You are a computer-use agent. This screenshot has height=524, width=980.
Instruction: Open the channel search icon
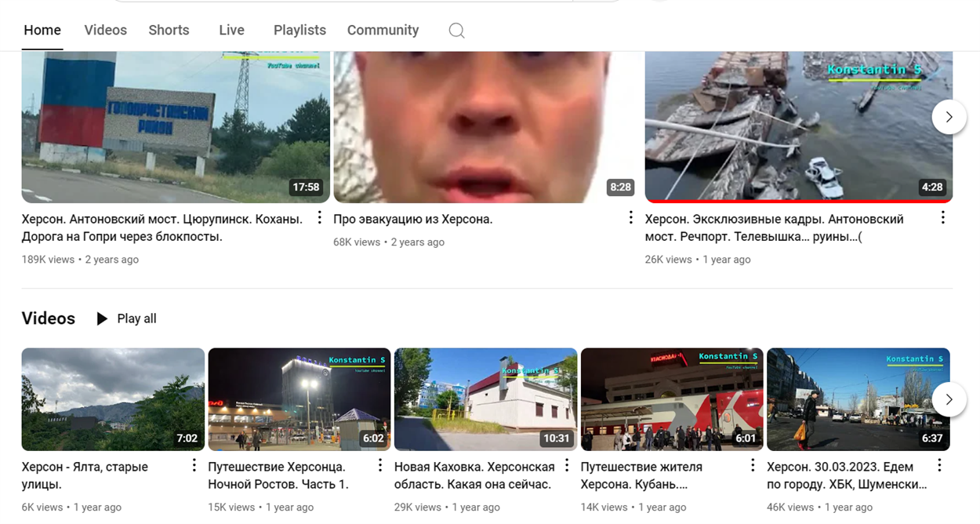click(456, 30)
